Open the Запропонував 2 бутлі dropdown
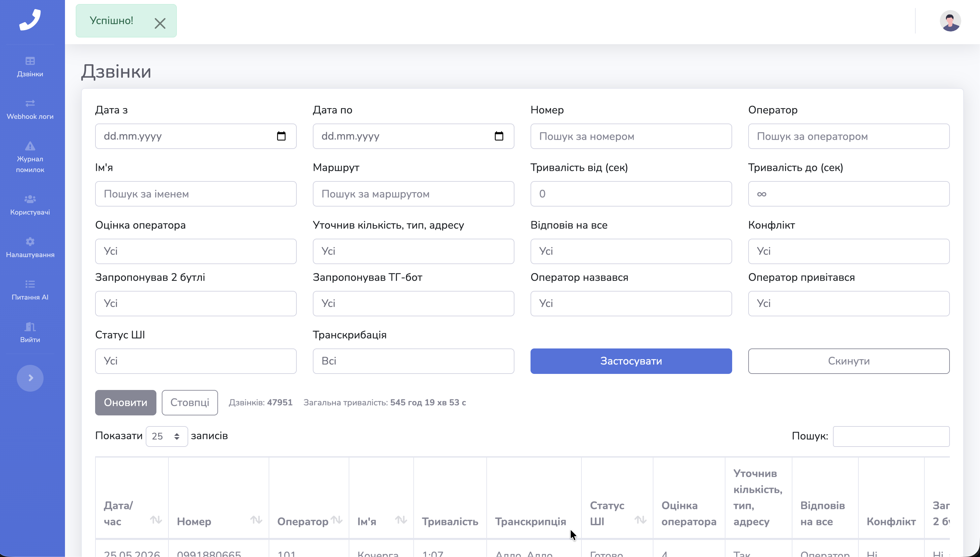980x557 pixels. pyautogui.click(x=196, y=304)
